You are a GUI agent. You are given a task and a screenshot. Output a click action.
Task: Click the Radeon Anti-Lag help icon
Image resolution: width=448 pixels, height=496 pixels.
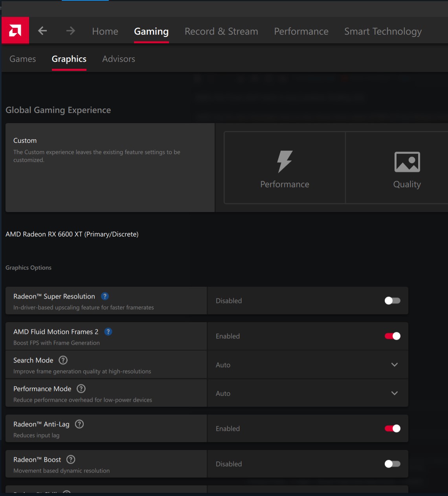pos(79,424)
